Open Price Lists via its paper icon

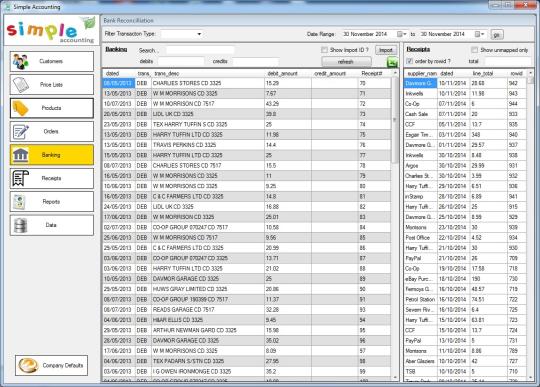20,84
